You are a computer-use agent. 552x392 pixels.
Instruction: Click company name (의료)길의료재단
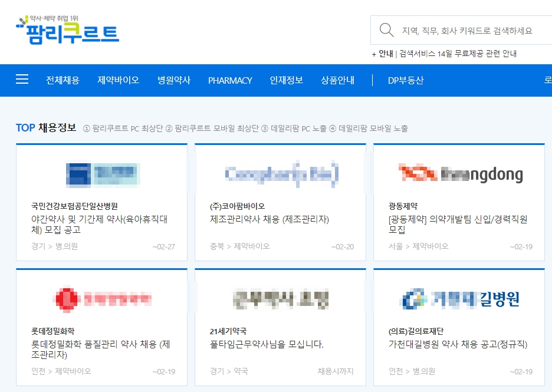point(416,331)
